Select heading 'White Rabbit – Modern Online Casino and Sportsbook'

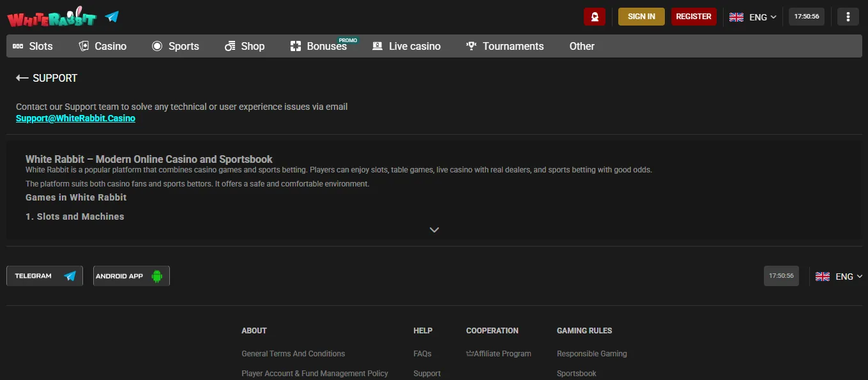(149, 159)
